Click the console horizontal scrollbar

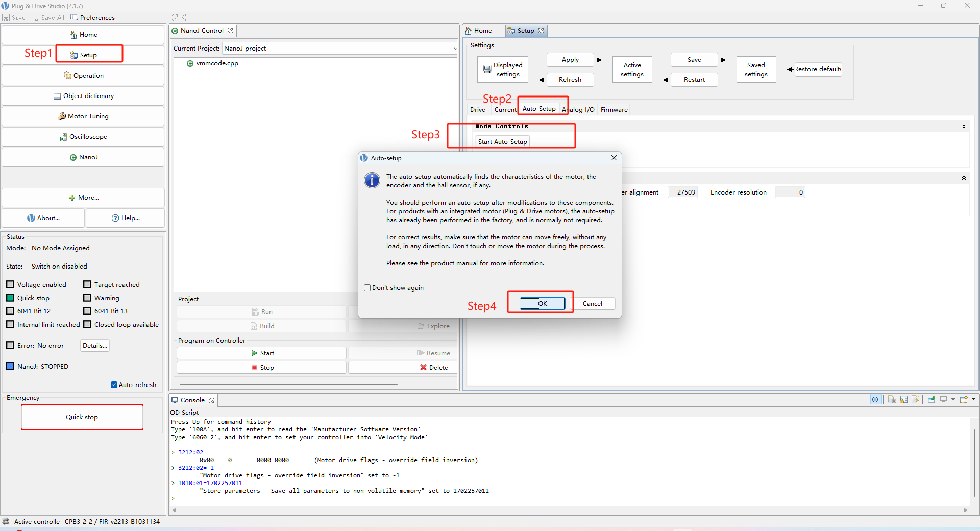[569, 510]
